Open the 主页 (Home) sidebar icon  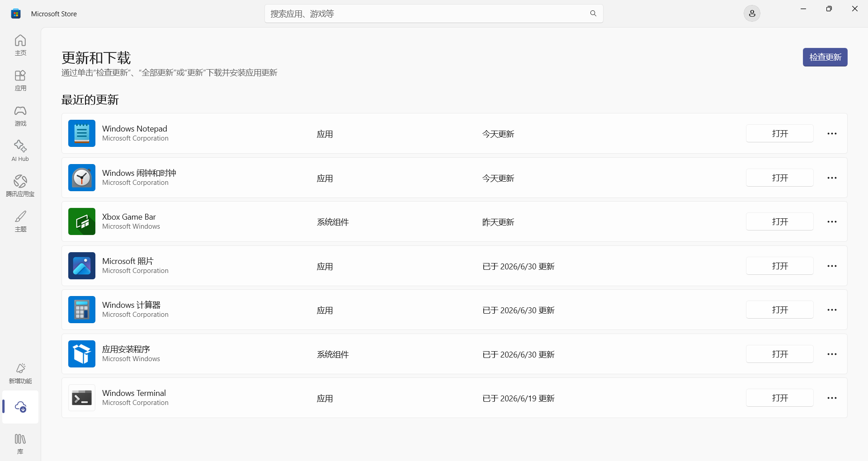click(20, 45)
